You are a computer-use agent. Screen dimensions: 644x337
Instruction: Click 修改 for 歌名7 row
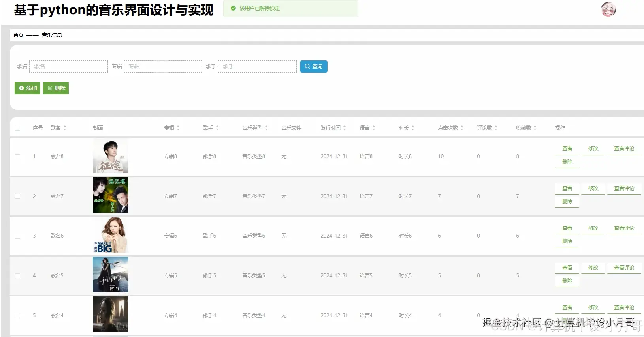593,188
